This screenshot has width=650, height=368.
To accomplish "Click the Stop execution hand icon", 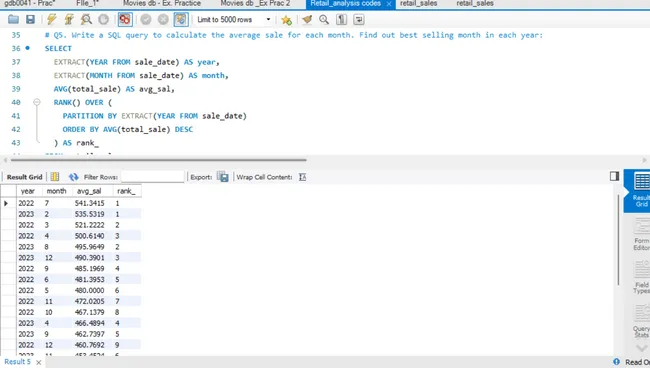I will point(104,19).
